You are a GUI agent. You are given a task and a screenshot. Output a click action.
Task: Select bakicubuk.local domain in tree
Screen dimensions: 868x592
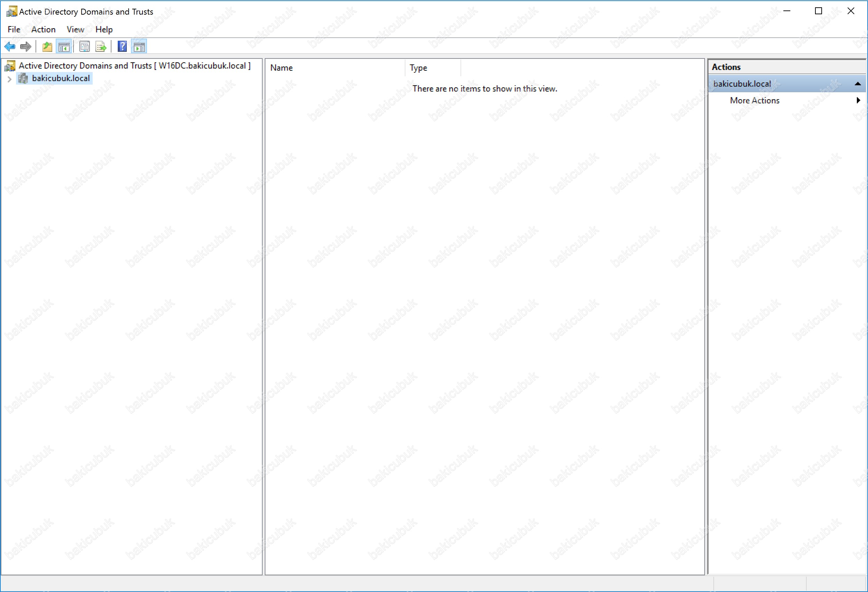(x=61, y=78)
